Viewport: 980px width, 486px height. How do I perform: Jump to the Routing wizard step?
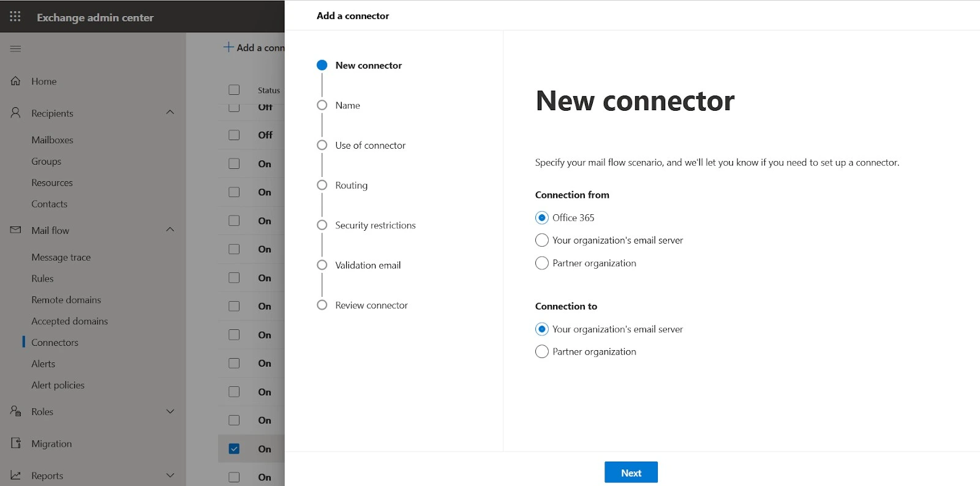[351, 185]
